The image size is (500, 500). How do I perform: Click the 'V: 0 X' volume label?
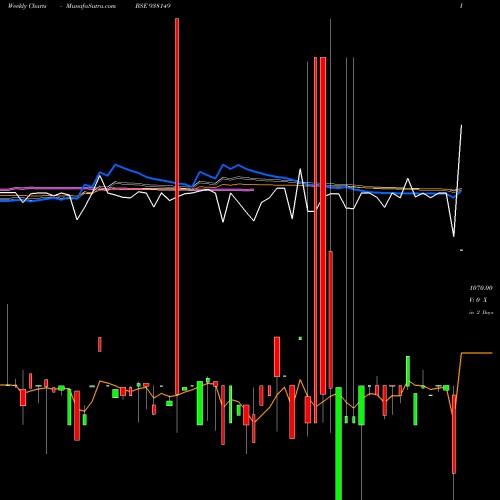click(478, 300)
